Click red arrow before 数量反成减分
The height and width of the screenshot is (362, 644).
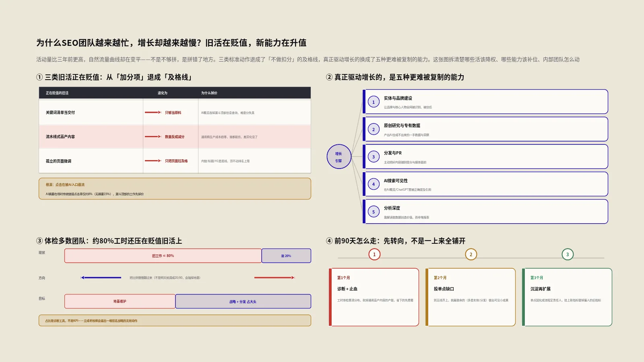[153, 137]
